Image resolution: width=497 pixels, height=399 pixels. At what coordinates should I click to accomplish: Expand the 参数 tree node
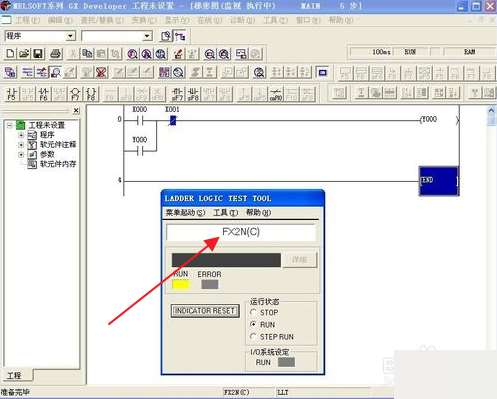click(21, 154)
